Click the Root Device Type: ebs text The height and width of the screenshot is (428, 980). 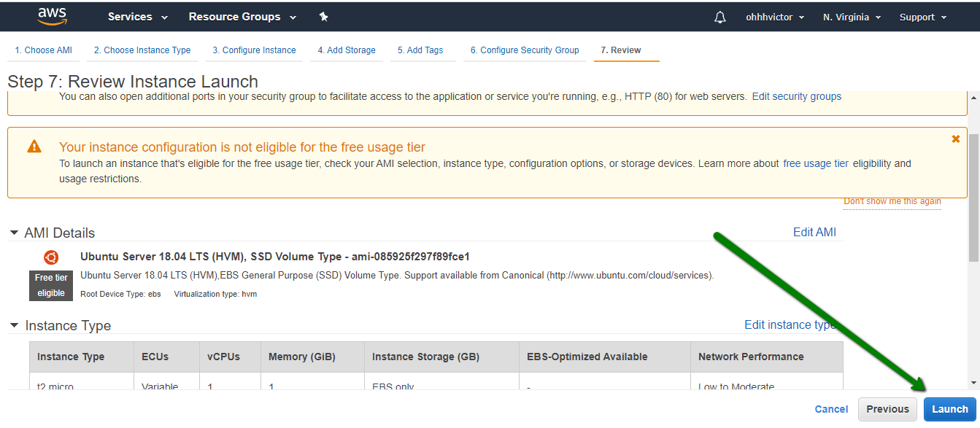point(120,294)
